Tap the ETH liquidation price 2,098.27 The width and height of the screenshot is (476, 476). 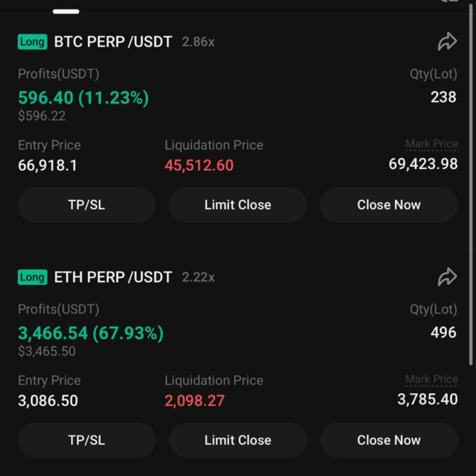(x=195, y=401)
